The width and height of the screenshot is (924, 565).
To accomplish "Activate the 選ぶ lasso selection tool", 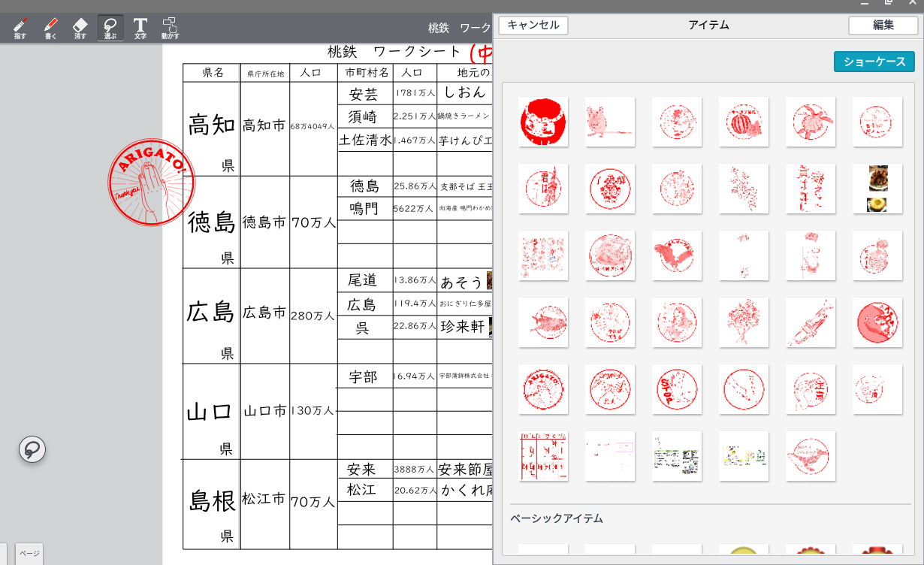I will click(110, 28).
